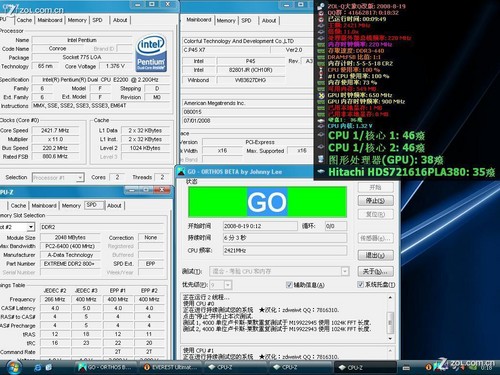Click the Manufacturer value A-Data Technology
This screenshot has height=375, width=500.
70,255
